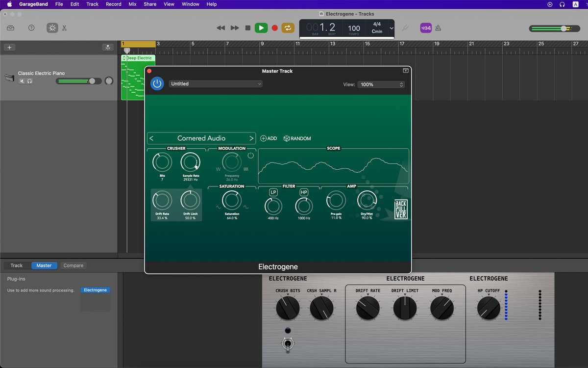Click the Saturation knob
This screenshot has width=588, height=368.
coord(232,200)
